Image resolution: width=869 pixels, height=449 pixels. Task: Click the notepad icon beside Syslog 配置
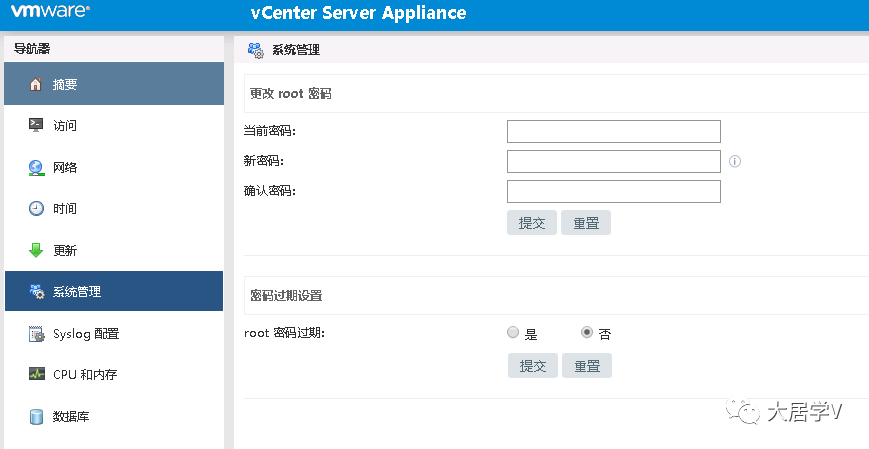36,334
